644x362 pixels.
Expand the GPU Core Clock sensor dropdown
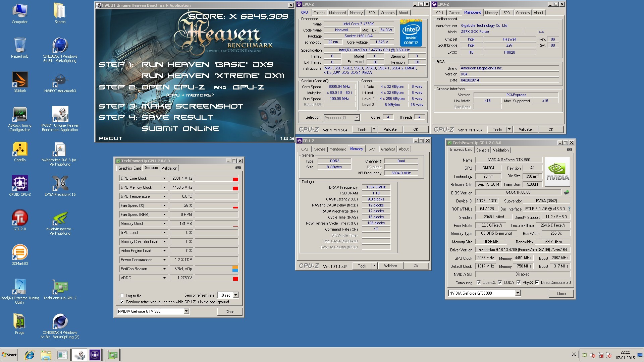pyautogui.click(x=164, y=178)
